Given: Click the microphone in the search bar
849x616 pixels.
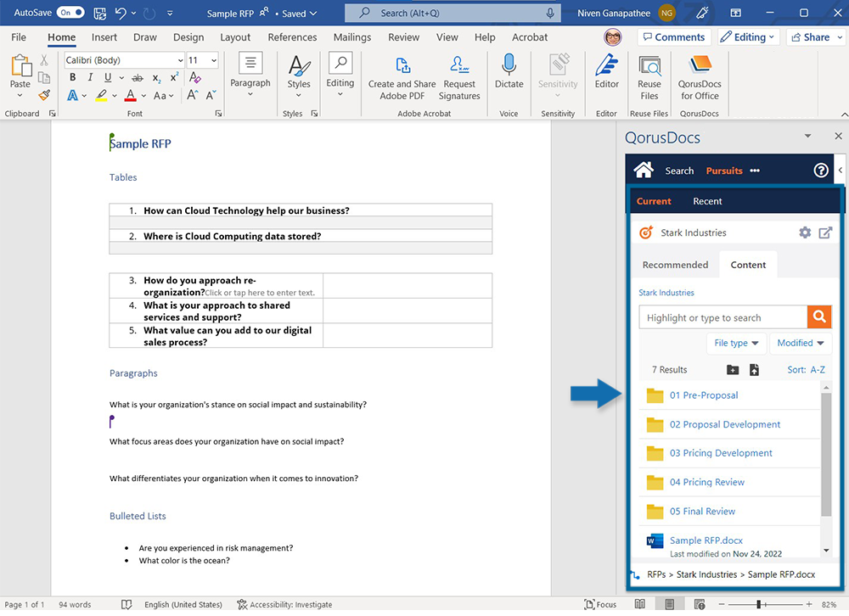Looking at the screenshot, I should pyautogui.click(x=550, y=13).
